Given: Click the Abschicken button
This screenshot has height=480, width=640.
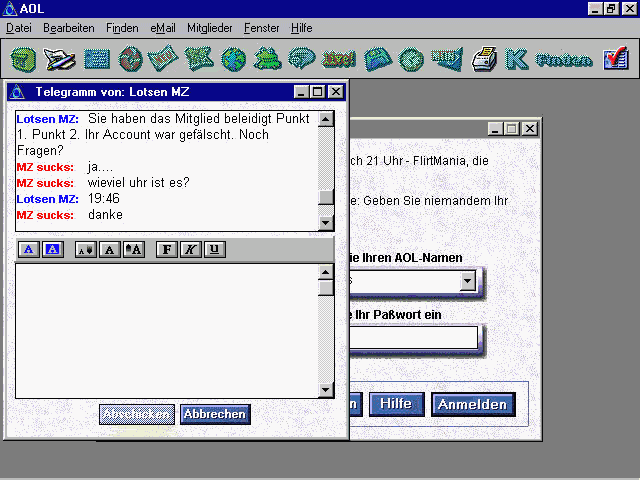Looking at the screenshot, I should (137, 414).
